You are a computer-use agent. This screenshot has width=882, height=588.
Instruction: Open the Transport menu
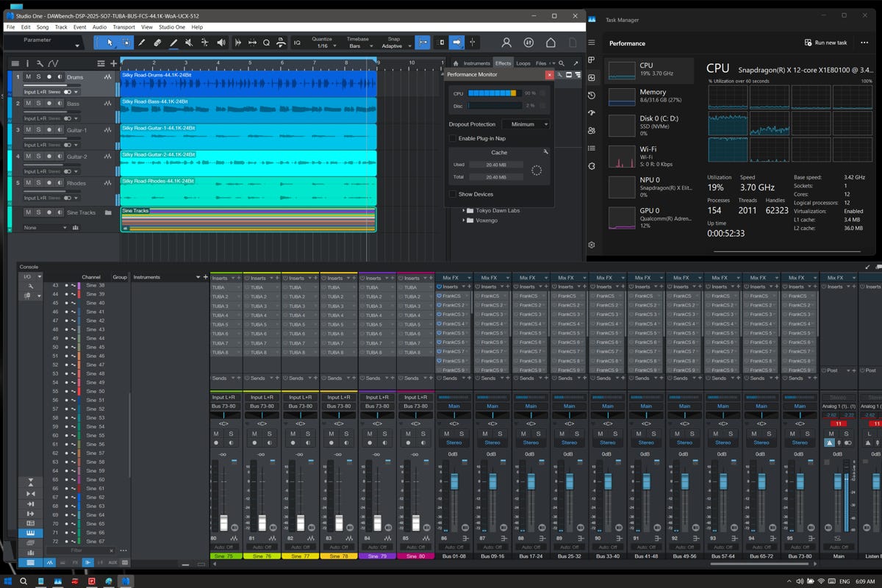[x=123, y=27]
